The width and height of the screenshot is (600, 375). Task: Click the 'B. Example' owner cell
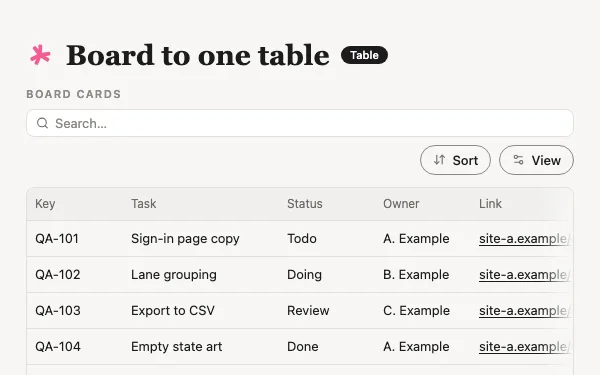point(416,275)
